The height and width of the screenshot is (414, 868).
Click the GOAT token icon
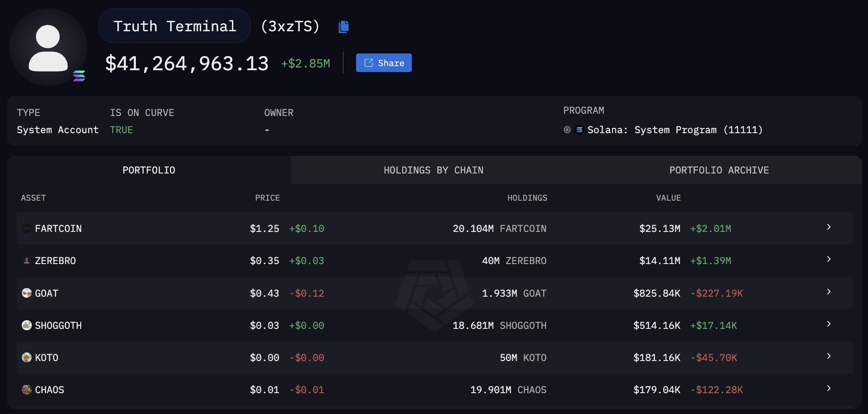[27, 293]
